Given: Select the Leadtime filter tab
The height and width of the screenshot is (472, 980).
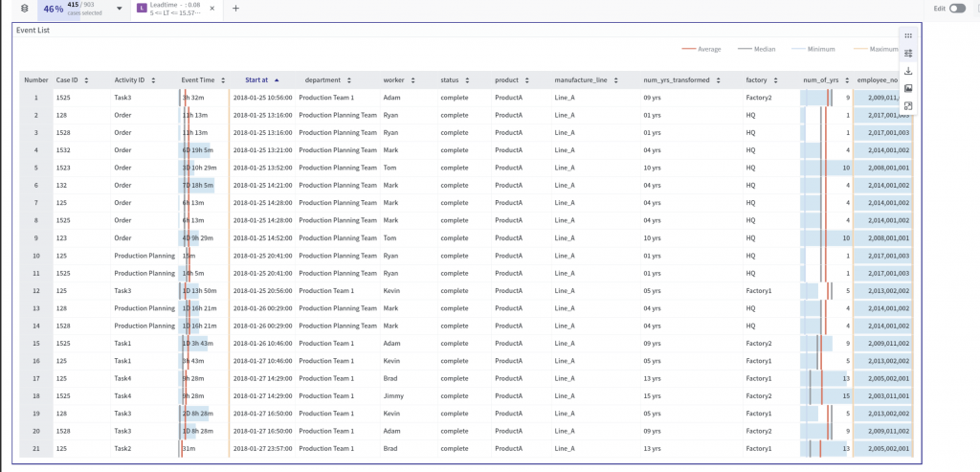Looking at the screenshot, I should pos(175,10).
